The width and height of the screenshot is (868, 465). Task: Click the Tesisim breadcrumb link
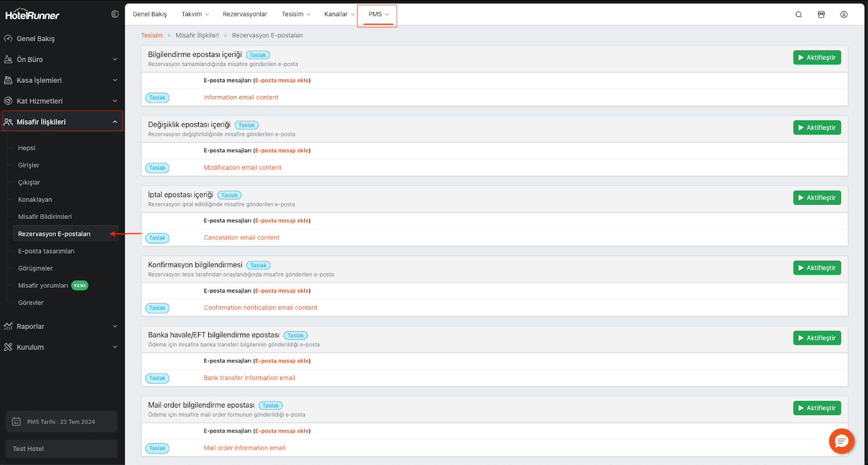[x=152, y=35]
